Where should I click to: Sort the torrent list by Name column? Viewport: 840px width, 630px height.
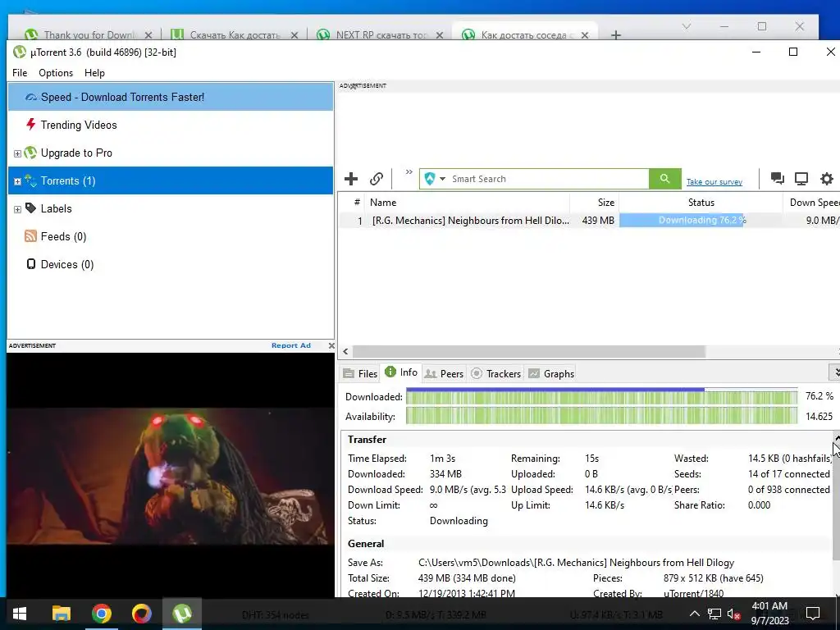tap(467, 203)
